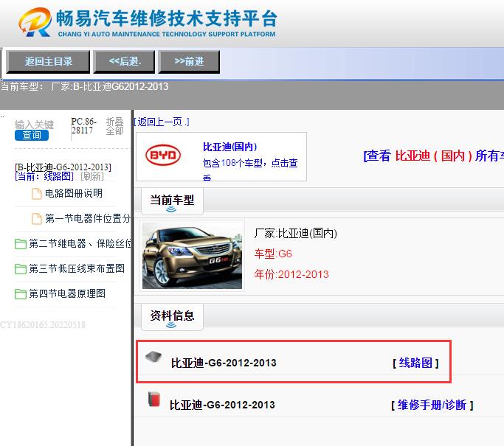
Task: Open the 维修手册/诊断 link
Action: coord(432,405)
